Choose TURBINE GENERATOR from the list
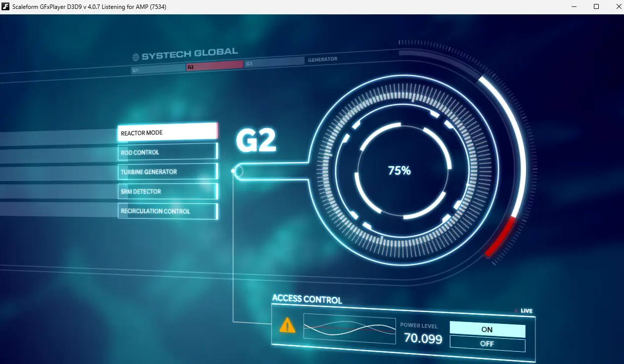624x364 pixels. [168, 172]
